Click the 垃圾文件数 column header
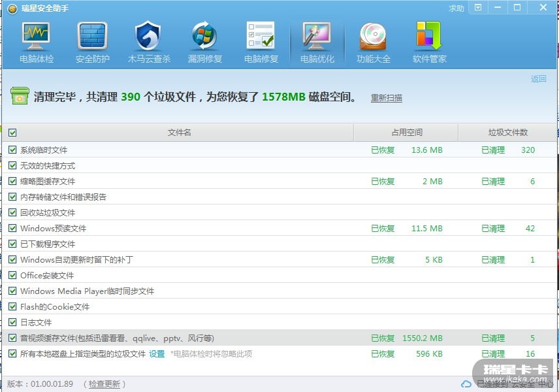 507,133
